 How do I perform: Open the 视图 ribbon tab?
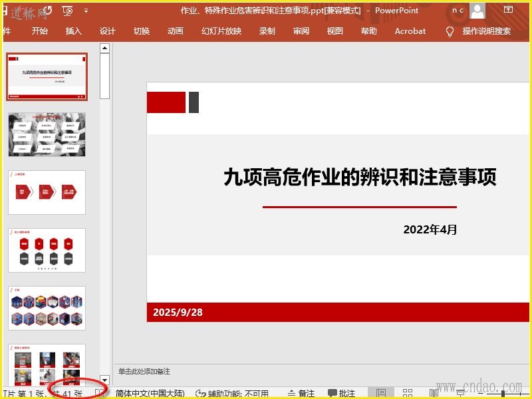tap(335, 31)
